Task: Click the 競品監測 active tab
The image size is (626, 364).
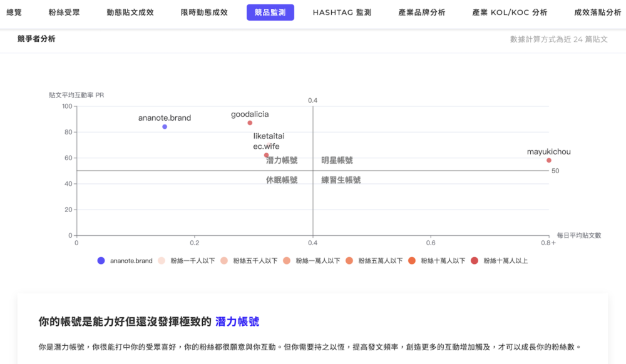Action: coord(270,13)
